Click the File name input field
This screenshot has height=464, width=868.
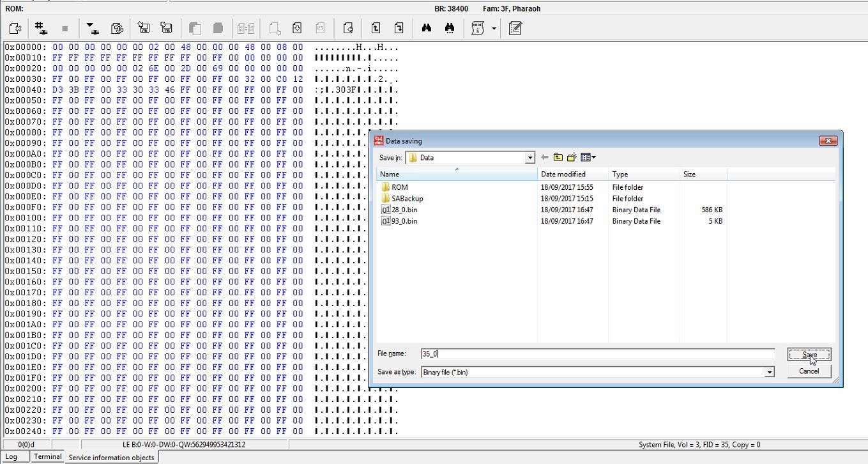coord(597,353)
